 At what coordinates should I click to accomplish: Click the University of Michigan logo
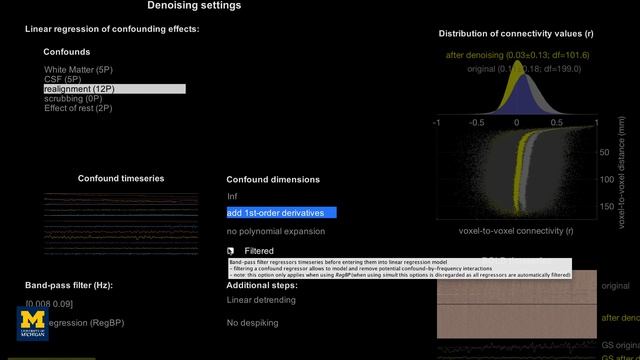coord(33,324)
